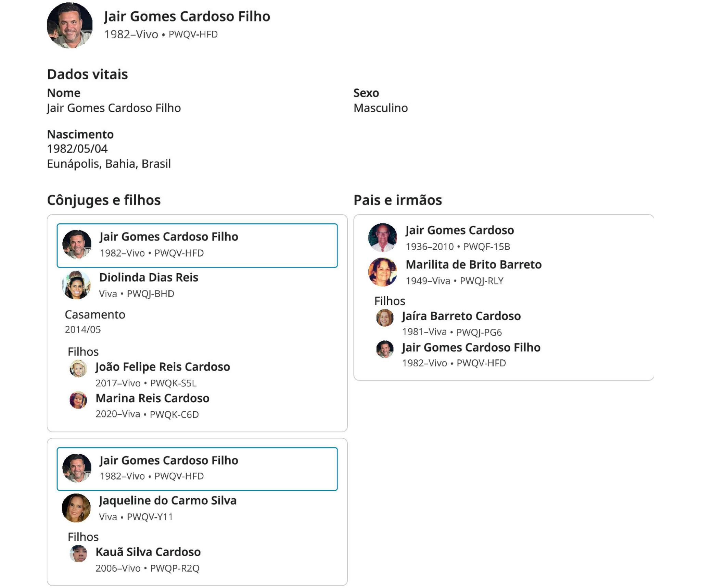Open Jaíra Barreto Cardoso name link
701x588 pixels.
coord(461,316)
